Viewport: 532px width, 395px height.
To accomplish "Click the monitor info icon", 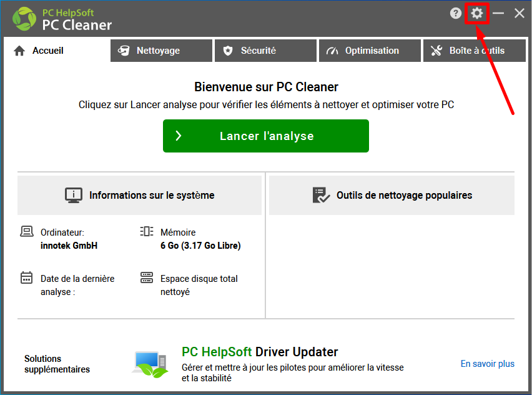I will tap(74, 195).
